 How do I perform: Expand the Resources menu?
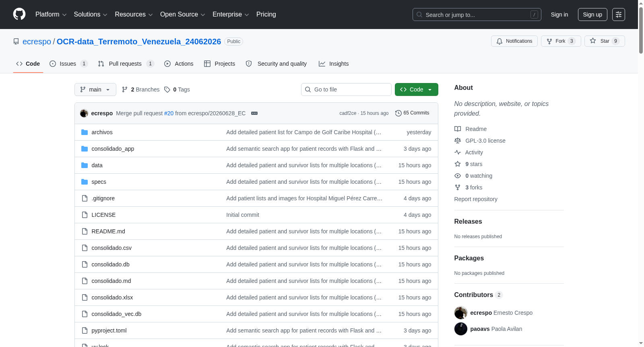click(x=134, y=15)
